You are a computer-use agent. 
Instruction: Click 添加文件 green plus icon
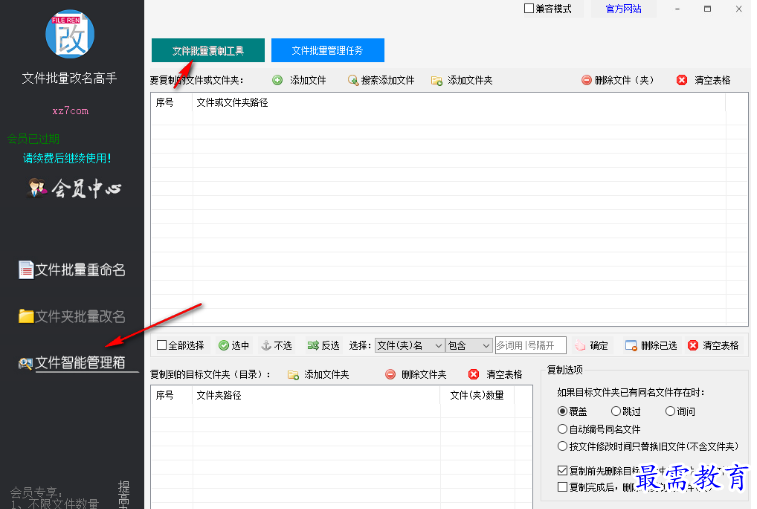(x=278, y=80)
